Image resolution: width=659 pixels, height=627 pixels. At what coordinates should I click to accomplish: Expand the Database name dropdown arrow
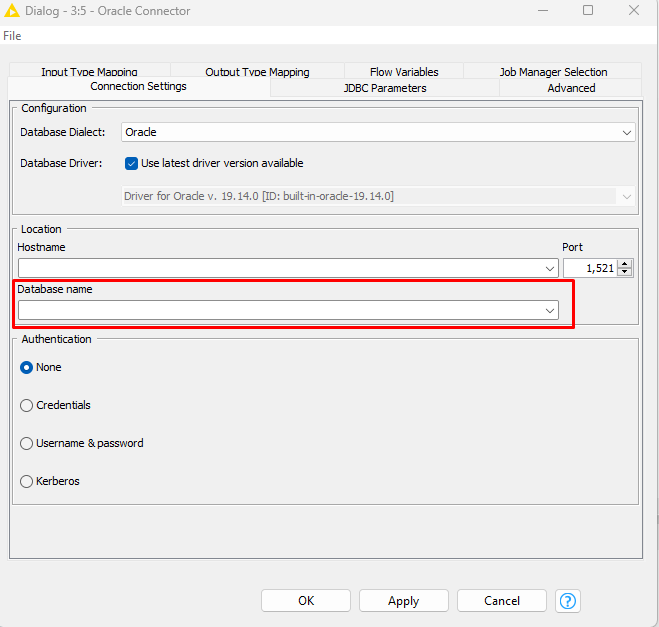point(550,311)
